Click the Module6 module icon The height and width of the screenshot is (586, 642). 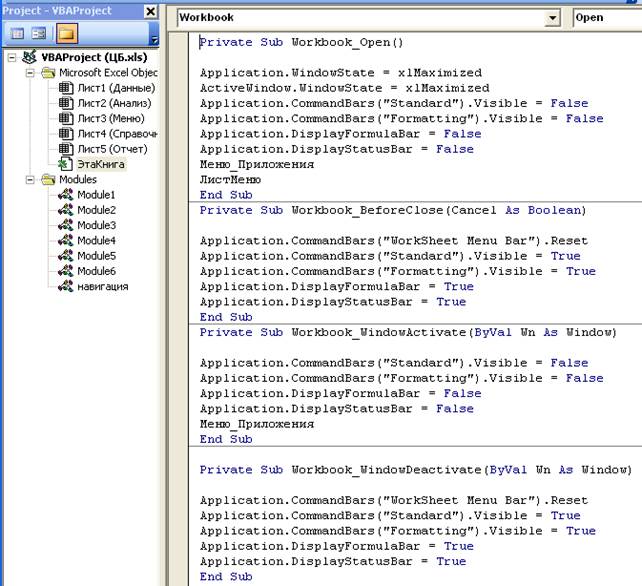[x=66, y=271]
